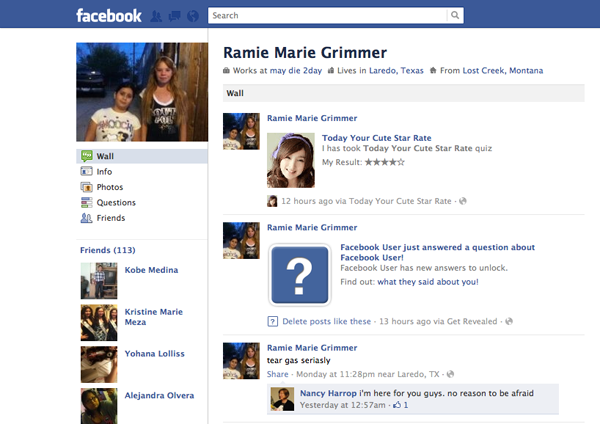
Task: Open the notifications globe icon in header
Action: [x=191, y=16]
